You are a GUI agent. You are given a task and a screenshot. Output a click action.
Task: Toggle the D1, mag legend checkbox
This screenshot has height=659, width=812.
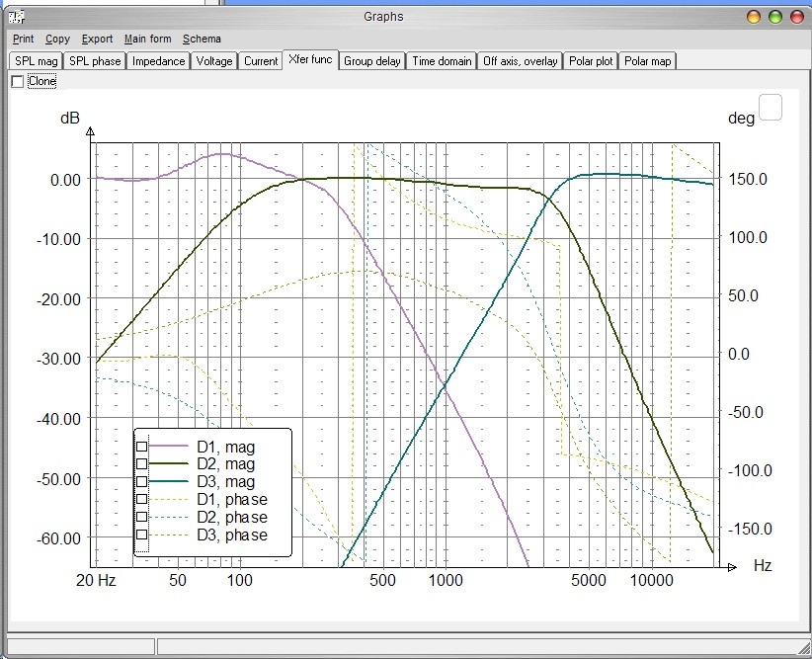[141, 447]
